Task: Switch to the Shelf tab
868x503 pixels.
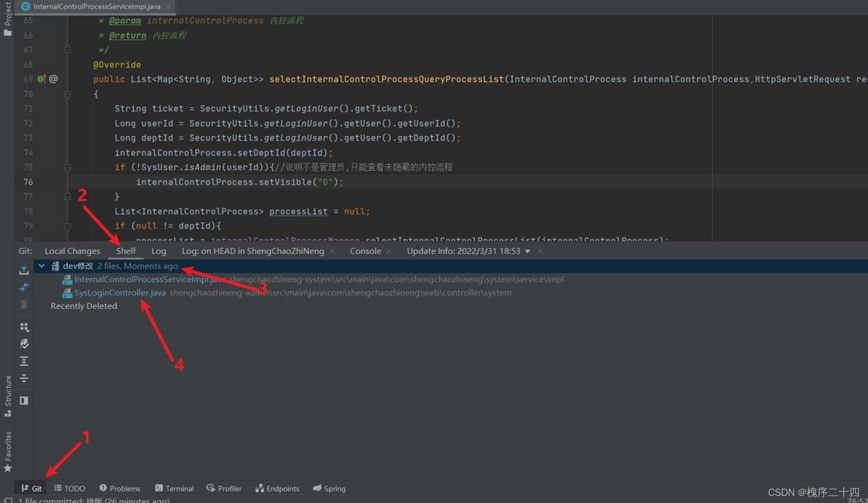Action: pyautogui.click(x=126, y=251)
